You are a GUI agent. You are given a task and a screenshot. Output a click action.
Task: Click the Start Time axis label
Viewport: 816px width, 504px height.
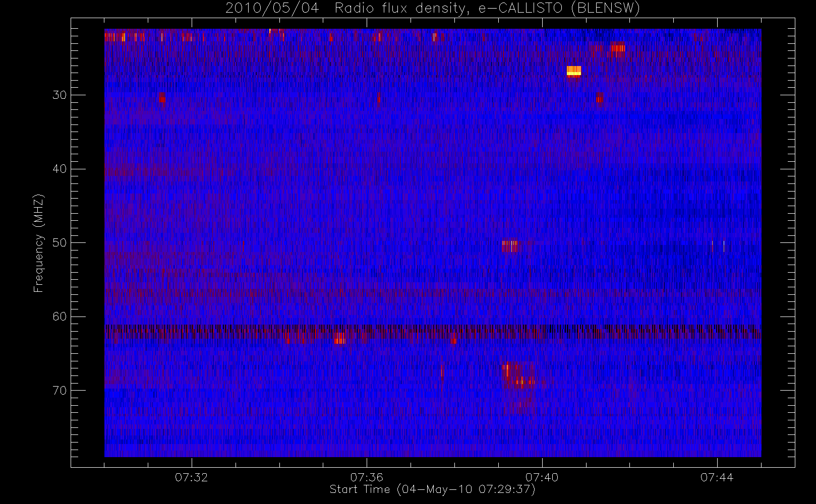point(433,489)
